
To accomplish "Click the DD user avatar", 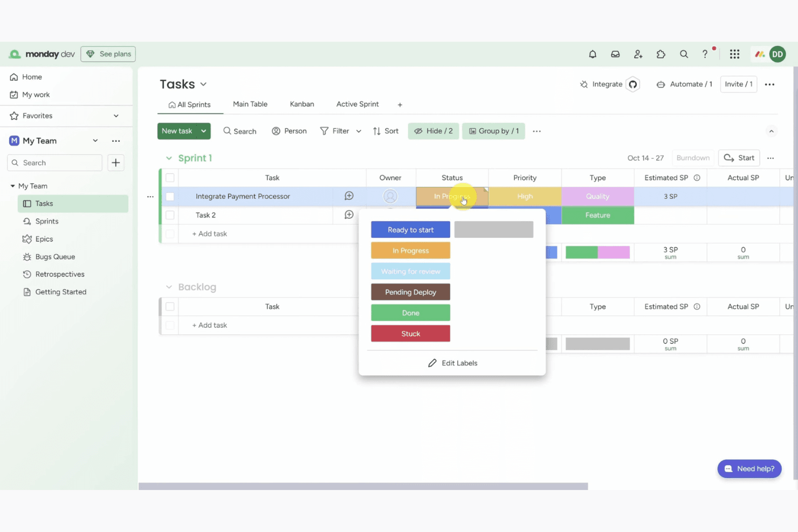I will tap(778, 54).
